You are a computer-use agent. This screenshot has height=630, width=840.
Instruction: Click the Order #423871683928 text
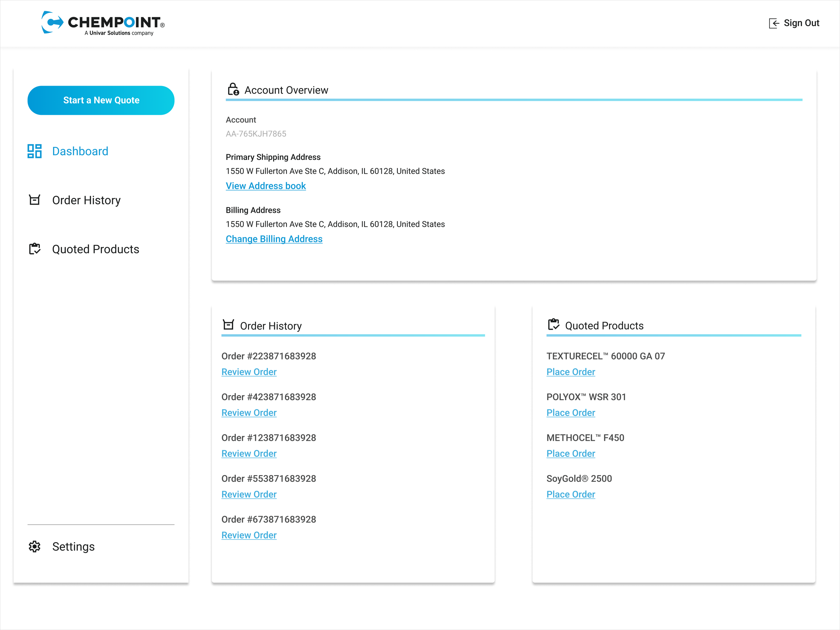click(269, 397)
